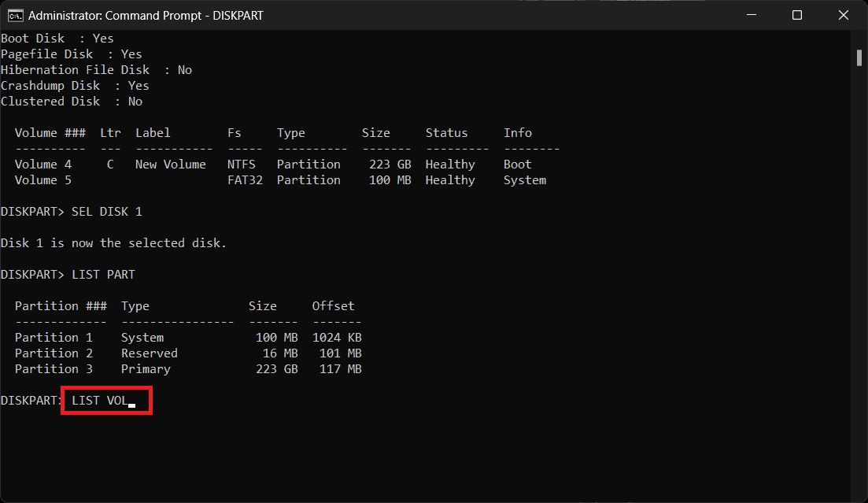This screenshot has height=503, width=868.
Task: Click the LIST PART command text
Action: tap(103, 275)
